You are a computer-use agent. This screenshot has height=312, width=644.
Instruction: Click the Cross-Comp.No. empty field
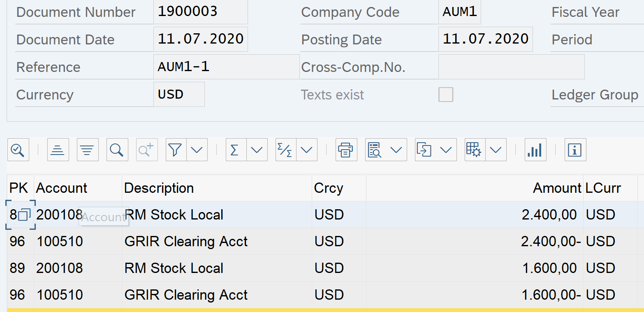tap(511, 67)
